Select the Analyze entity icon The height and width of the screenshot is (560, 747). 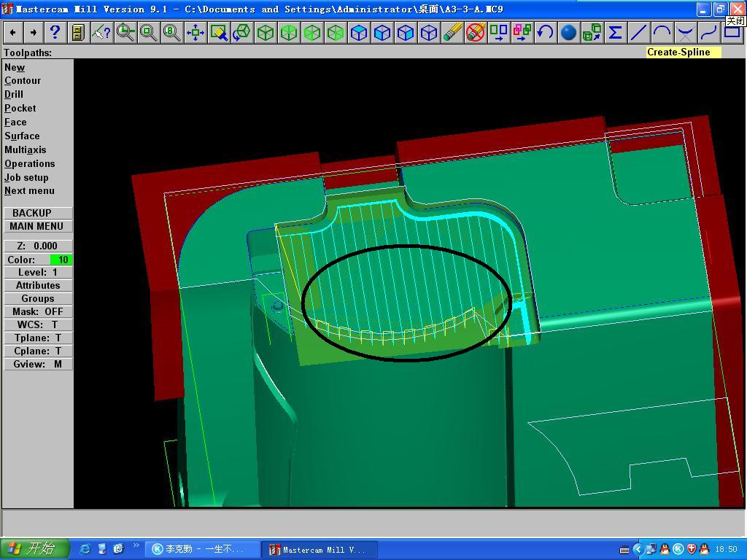tap(101, 32)
